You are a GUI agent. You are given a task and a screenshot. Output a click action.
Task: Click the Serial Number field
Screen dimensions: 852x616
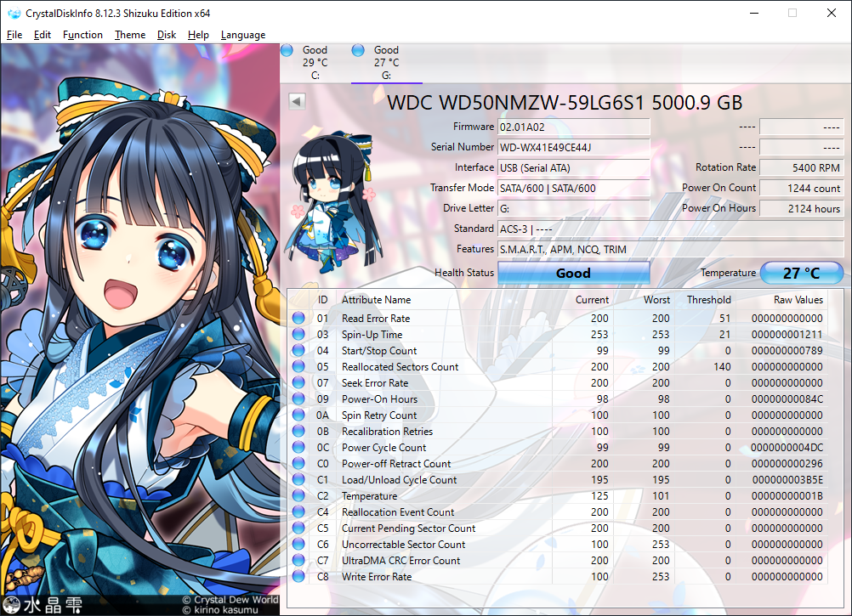coord(573,147)
